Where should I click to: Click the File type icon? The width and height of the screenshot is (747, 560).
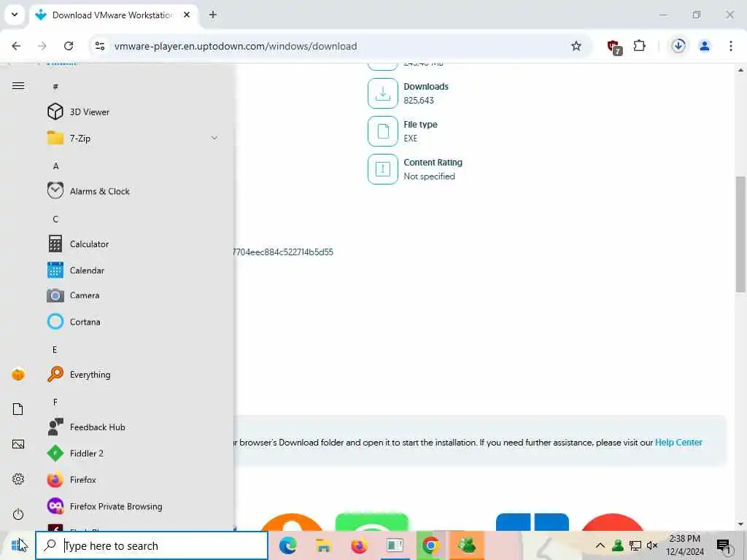tap(382, 131)
